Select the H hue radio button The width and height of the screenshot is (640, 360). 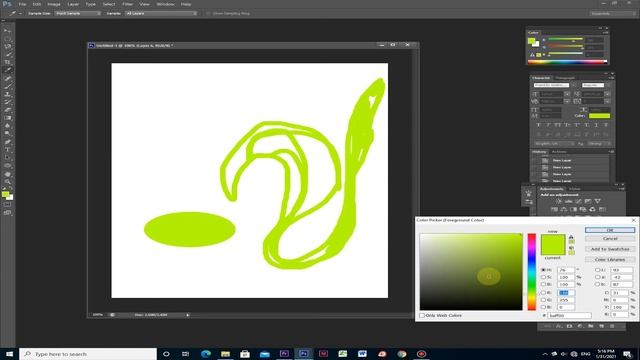tap(543, 270)
